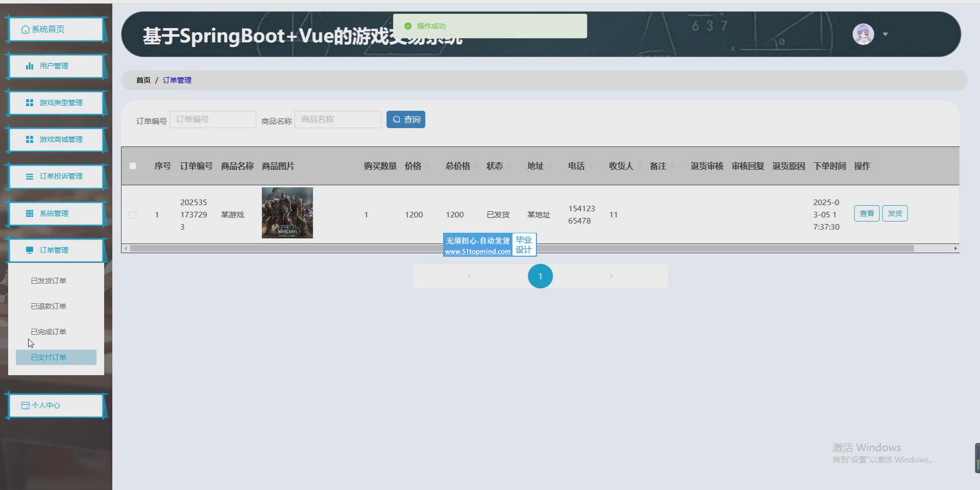Click the card icon for 个人中心
The width and height of the screenshot is (980, 490).
pos(25,405)
